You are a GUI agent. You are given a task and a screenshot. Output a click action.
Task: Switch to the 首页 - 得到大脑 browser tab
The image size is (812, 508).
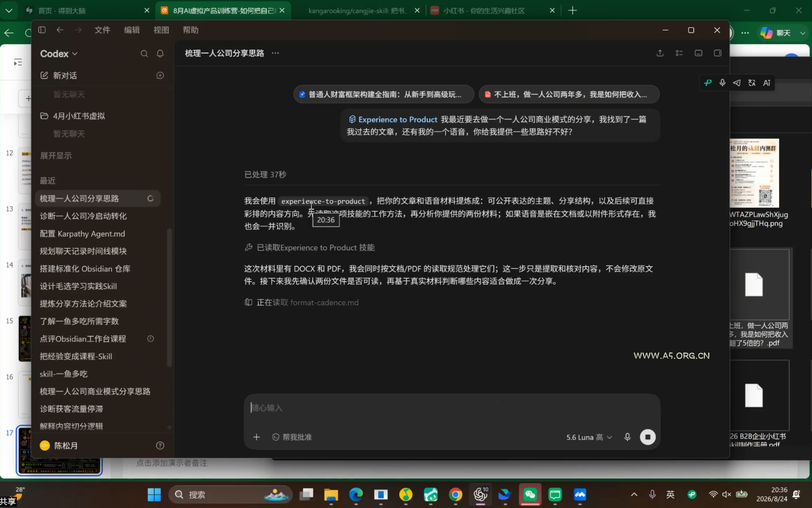point(87,10)
